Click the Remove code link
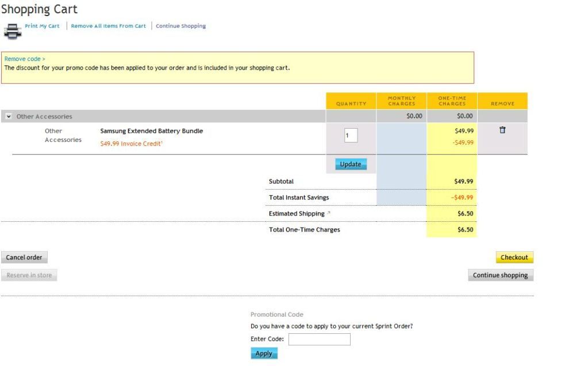The image size is (588, 366). (25, 59)
